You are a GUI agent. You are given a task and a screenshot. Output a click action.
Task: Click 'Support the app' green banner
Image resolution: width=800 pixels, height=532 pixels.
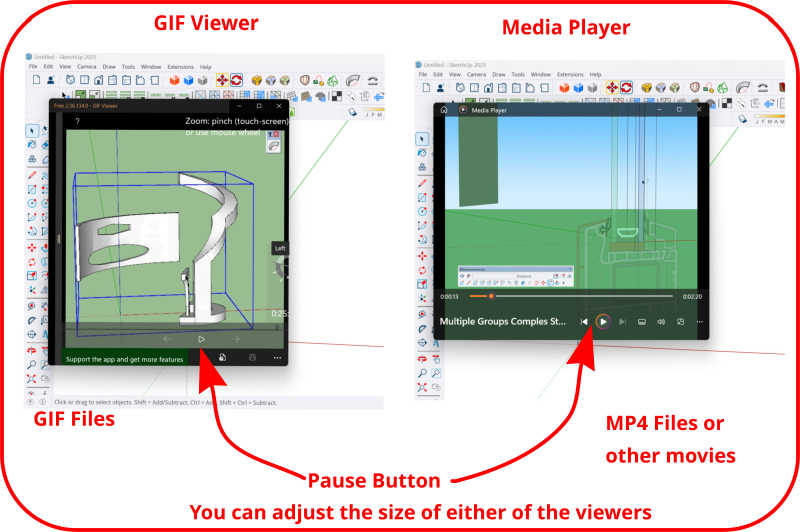coord(125,357)
